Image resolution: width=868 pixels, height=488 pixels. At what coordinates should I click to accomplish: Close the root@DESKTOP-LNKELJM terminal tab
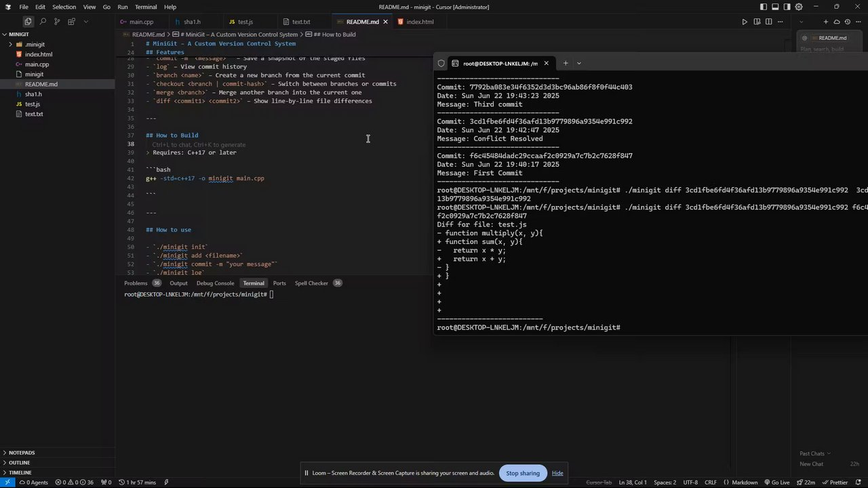tap(546, 63)
